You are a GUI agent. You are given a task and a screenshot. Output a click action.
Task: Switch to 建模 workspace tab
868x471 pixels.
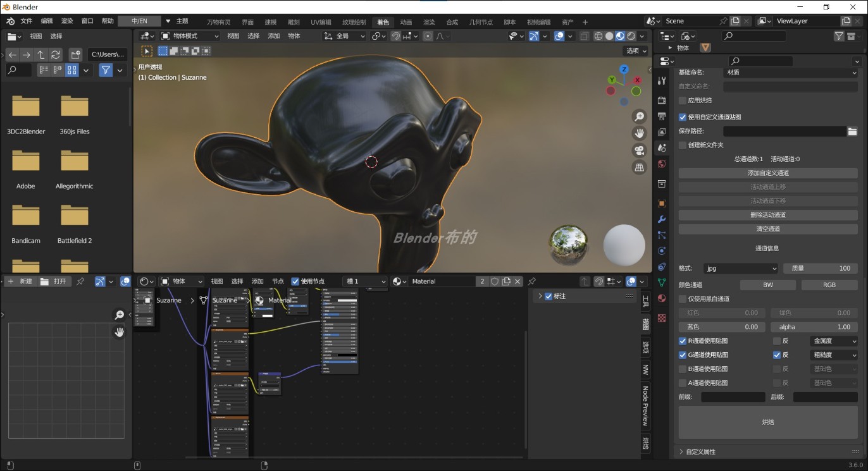tap(271, 22)
